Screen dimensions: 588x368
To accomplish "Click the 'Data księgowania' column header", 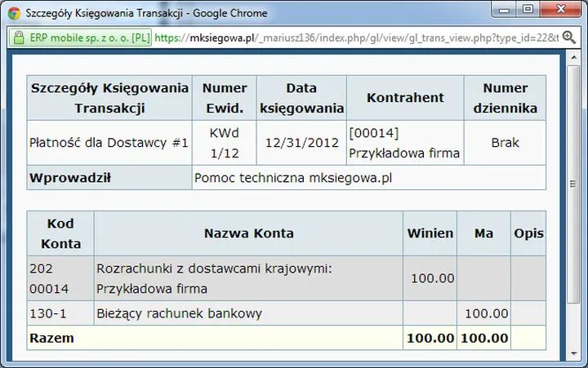I will click(x=301, y=98).
